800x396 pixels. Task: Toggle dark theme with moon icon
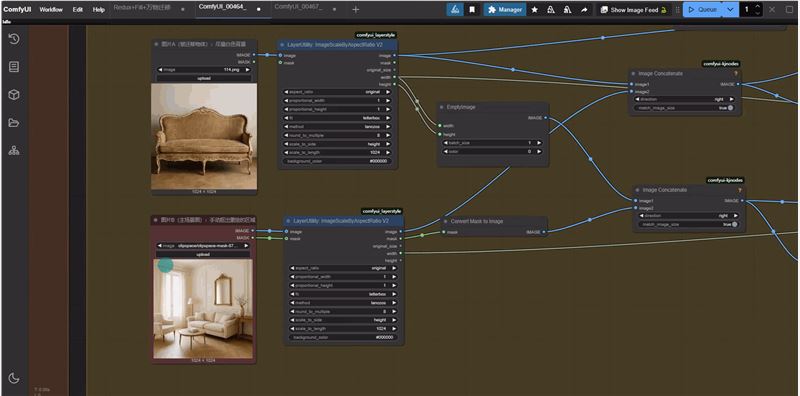[14, 378]
